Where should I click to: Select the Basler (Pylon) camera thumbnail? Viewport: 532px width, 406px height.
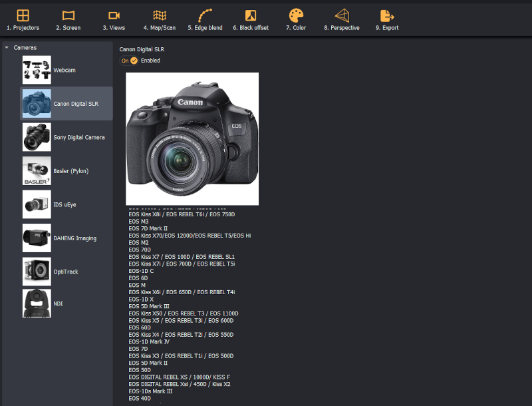pos(37,171)
